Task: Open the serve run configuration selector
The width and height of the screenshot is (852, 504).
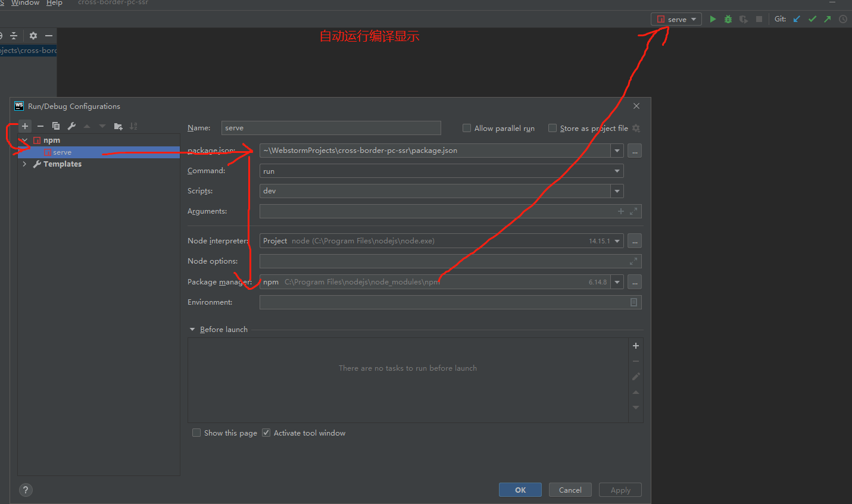Action: [676, 19]
